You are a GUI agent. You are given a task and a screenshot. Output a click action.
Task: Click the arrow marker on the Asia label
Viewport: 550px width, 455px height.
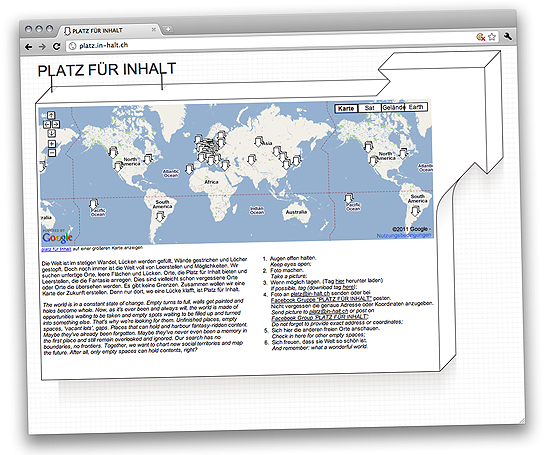259,142
